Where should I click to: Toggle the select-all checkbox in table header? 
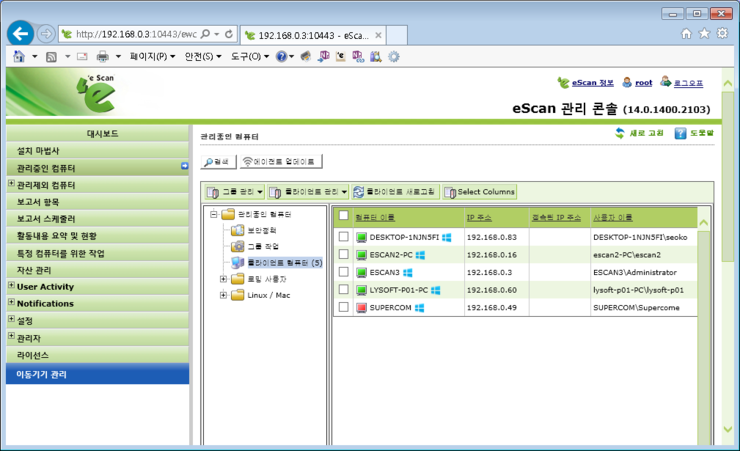[344, 216]
